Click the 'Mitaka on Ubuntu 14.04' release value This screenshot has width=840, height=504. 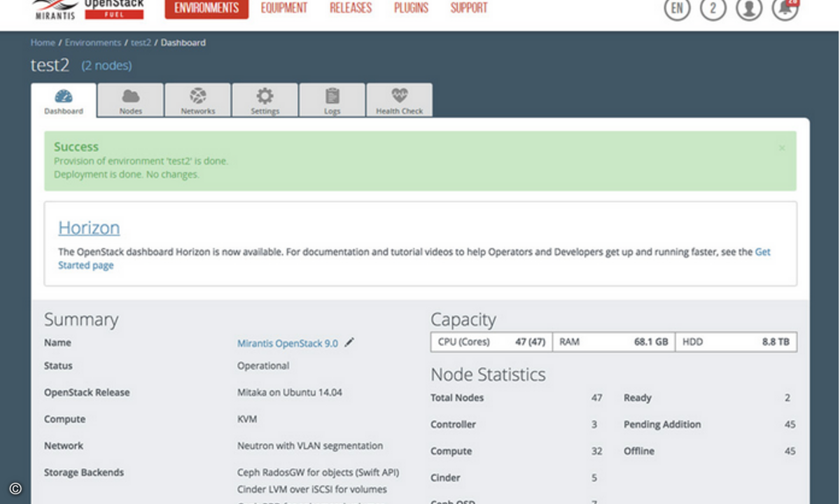[290, 393]
